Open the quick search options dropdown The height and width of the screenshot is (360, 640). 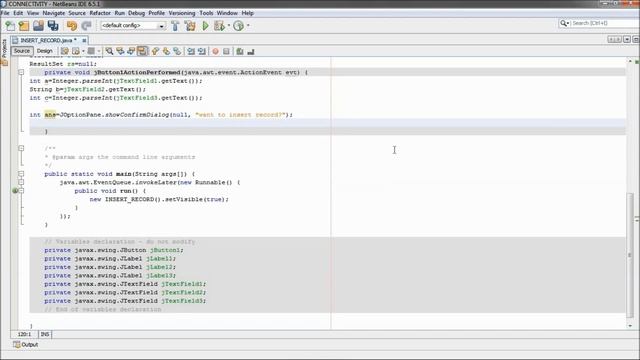tap(564, 23)
